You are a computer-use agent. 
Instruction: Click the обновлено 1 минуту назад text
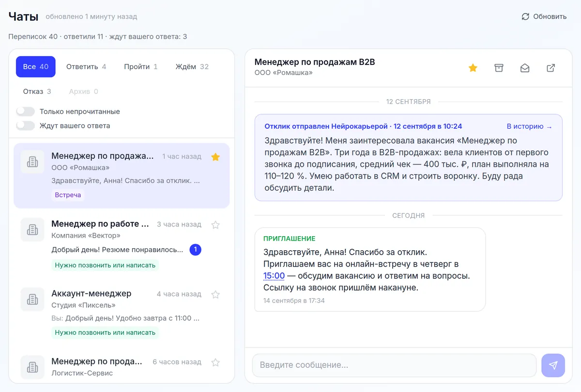coord(92,16)
